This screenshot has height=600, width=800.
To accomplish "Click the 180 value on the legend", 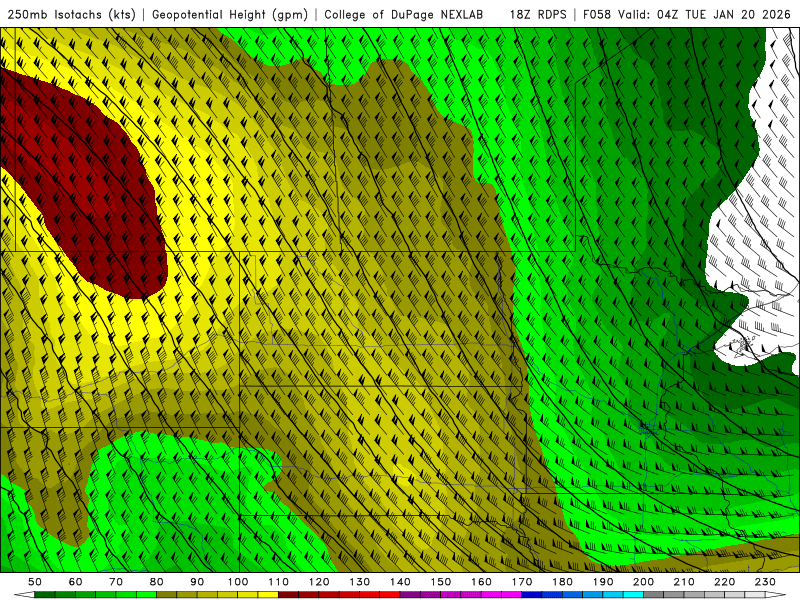I will [562, 582].
